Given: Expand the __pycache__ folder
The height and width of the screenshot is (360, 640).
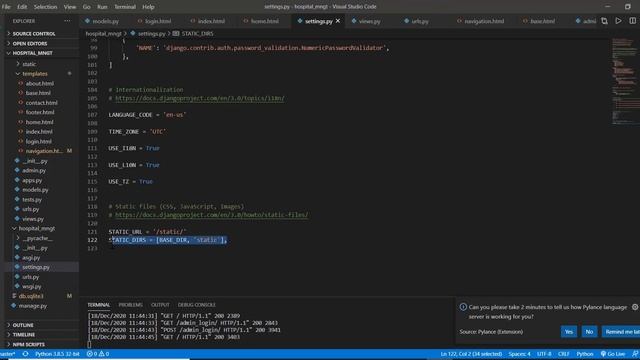Looking at the screenshot, I should (x=38, y=238).
